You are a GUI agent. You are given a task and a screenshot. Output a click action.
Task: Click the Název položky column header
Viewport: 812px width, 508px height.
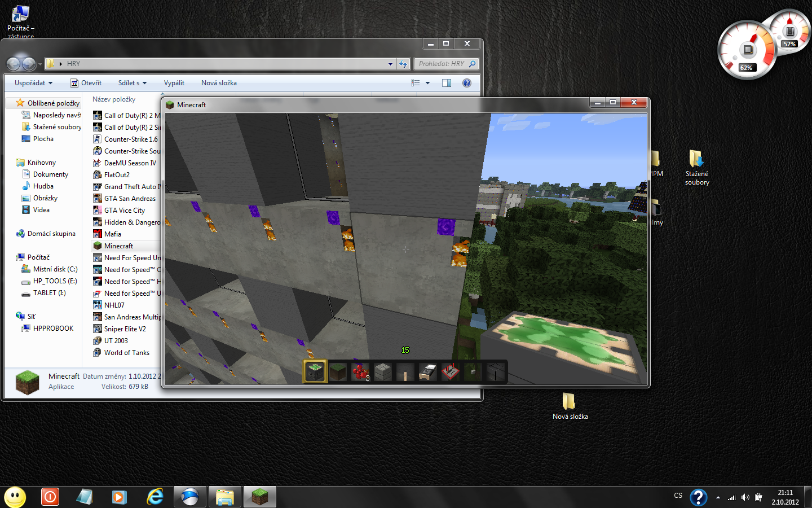[114, 99]
